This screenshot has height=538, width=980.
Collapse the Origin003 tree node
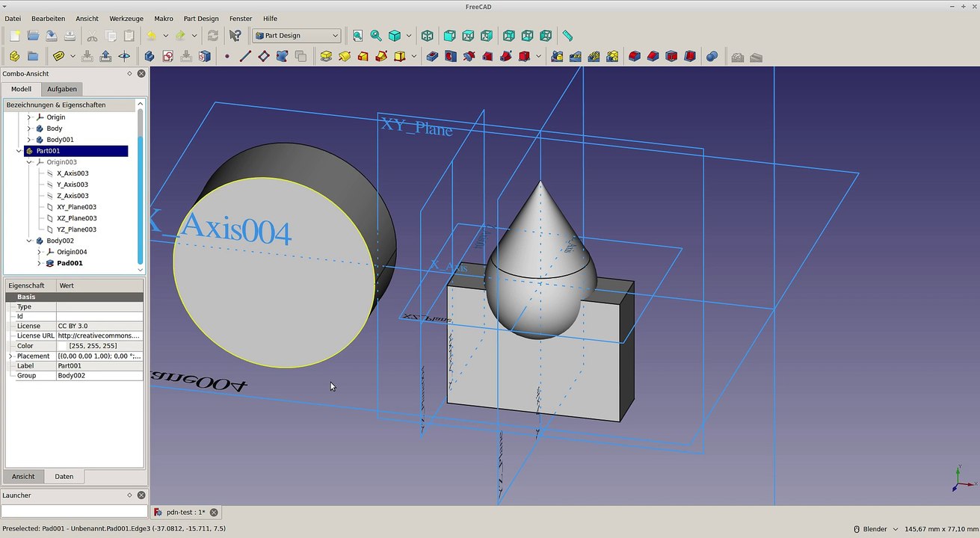(29, 162)
